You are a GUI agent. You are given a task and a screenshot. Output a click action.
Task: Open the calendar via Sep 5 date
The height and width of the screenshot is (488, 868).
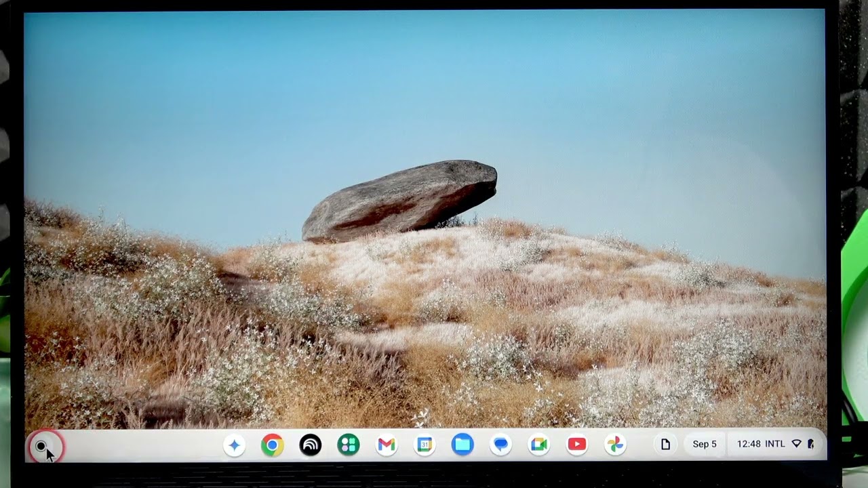coord(705,445)
